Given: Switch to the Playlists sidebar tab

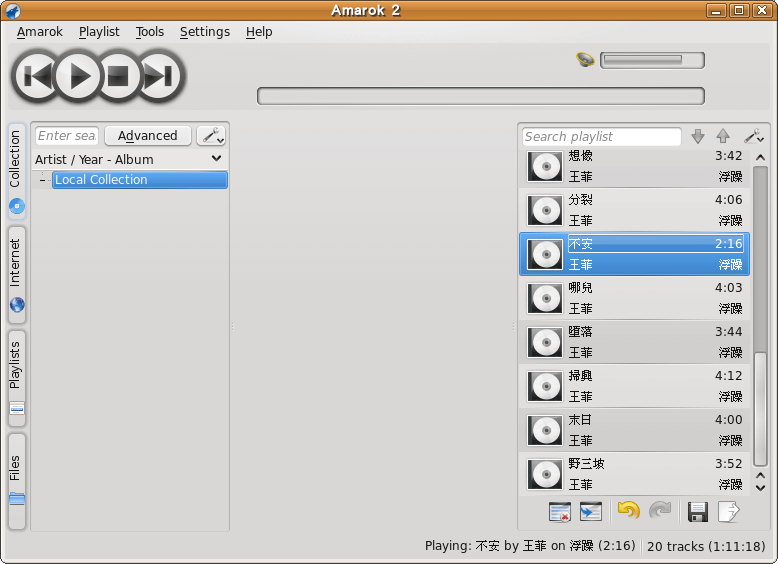Looking at the screenshot, I should [x=16, y=378].
